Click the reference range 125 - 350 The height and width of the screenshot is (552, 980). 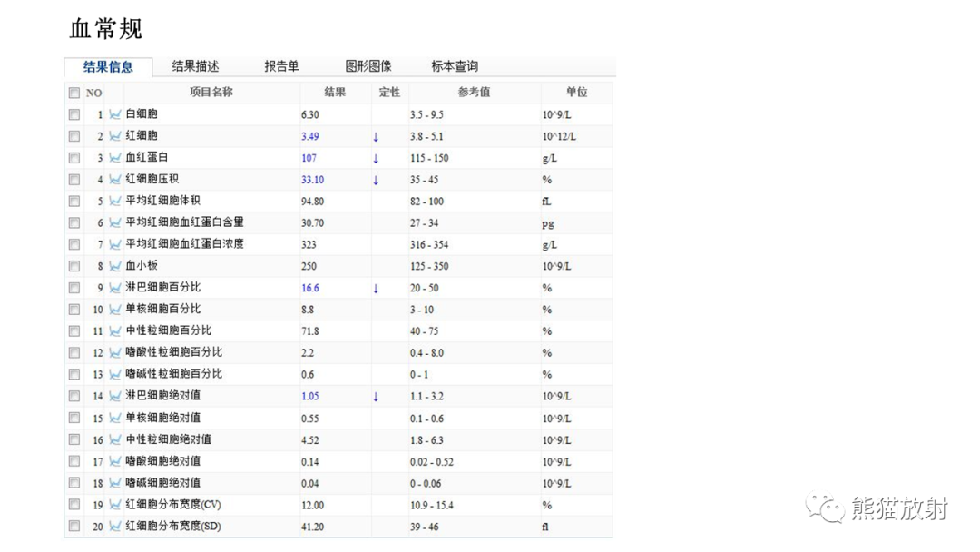[x=429, y=266]
